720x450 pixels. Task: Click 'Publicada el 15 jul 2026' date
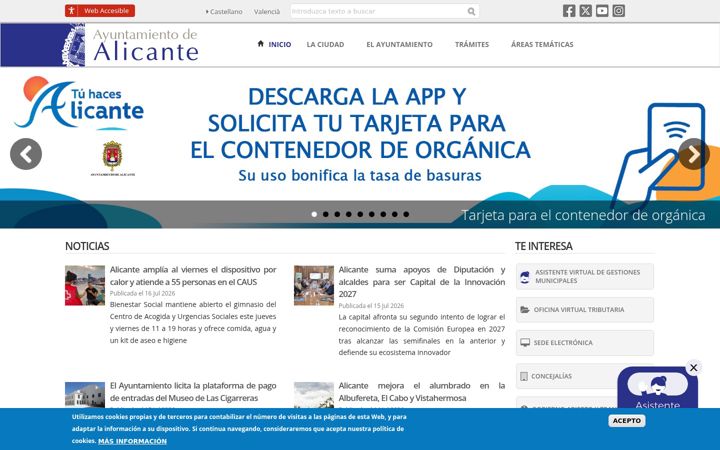(371, 306)
